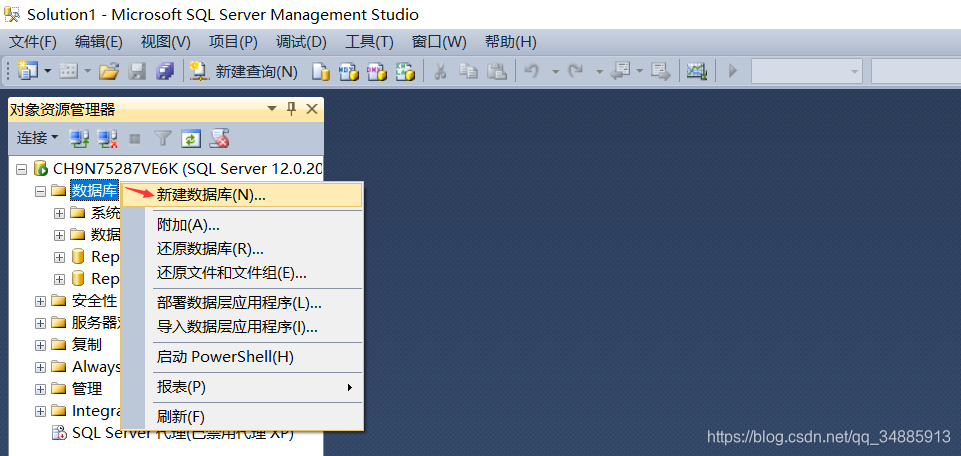The width and height of the screenshot is (961, 456).
Task: Expand the 管理 folder
Action: [x=40, y=389]
